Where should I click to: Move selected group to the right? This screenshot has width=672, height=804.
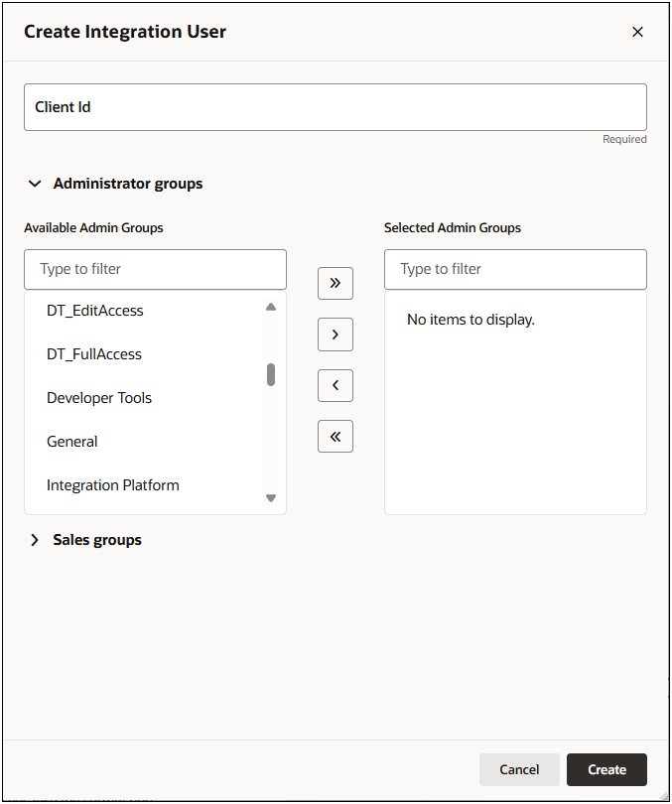[336, 335]
